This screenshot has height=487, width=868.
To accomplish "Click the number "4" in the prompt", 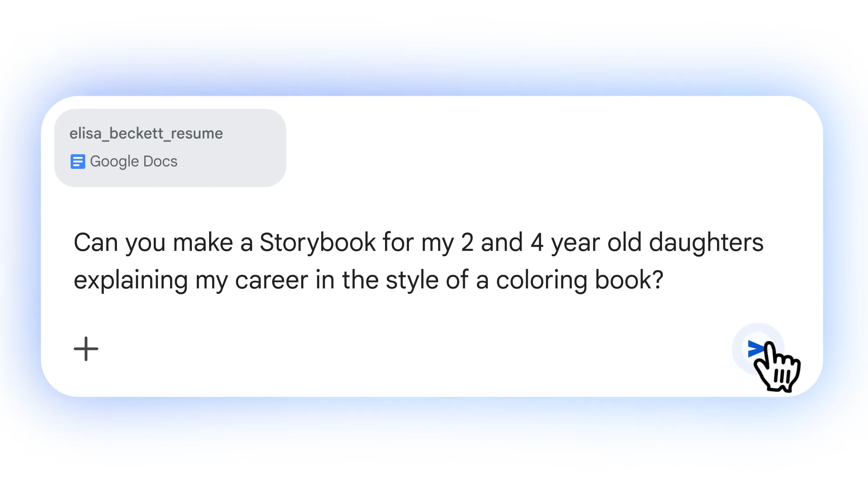I will pos(537,242).
